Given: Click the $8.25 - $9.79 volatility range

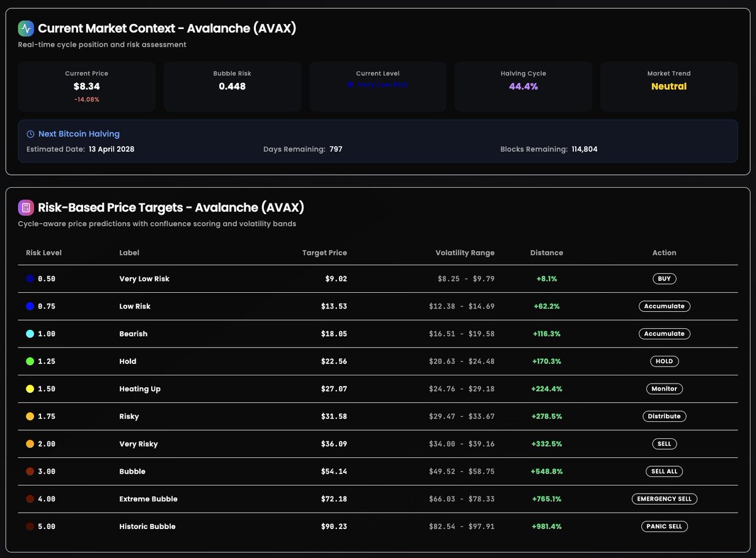Looking at the screenshot, I should (466, 278).
